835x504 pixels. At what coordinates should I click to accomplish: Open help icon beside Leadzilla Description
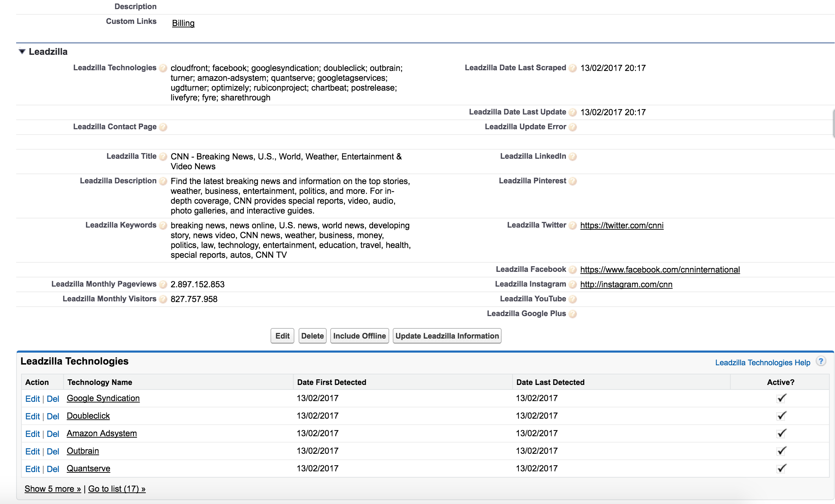tap(163, 181)
